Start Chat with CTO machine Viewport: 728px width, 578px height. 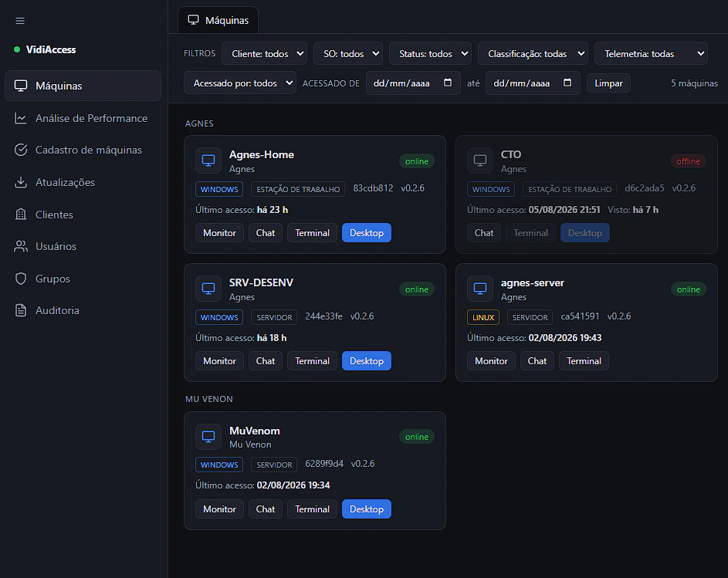click(484, 233)
